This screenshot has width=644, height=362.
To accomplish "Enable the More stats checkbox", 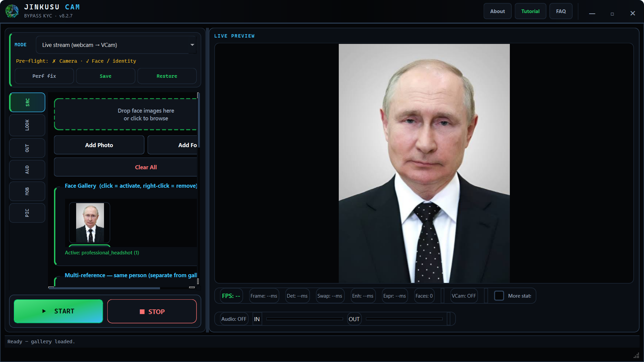I will coord(499,296).
